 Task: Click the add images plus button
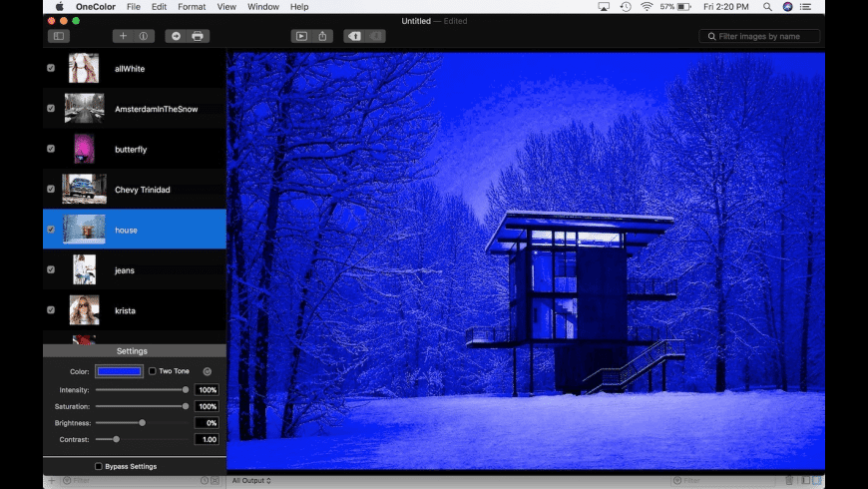pos(123,36)
